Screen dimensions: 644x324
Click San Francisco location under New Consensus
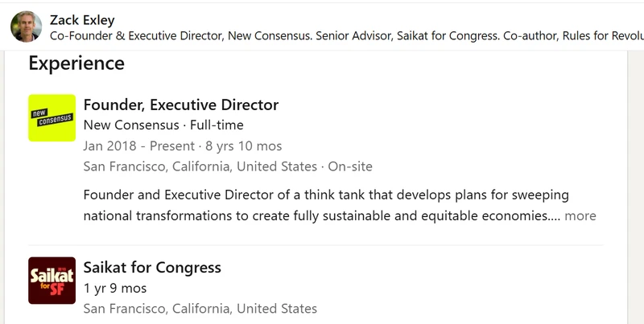[x=200, y=166]
